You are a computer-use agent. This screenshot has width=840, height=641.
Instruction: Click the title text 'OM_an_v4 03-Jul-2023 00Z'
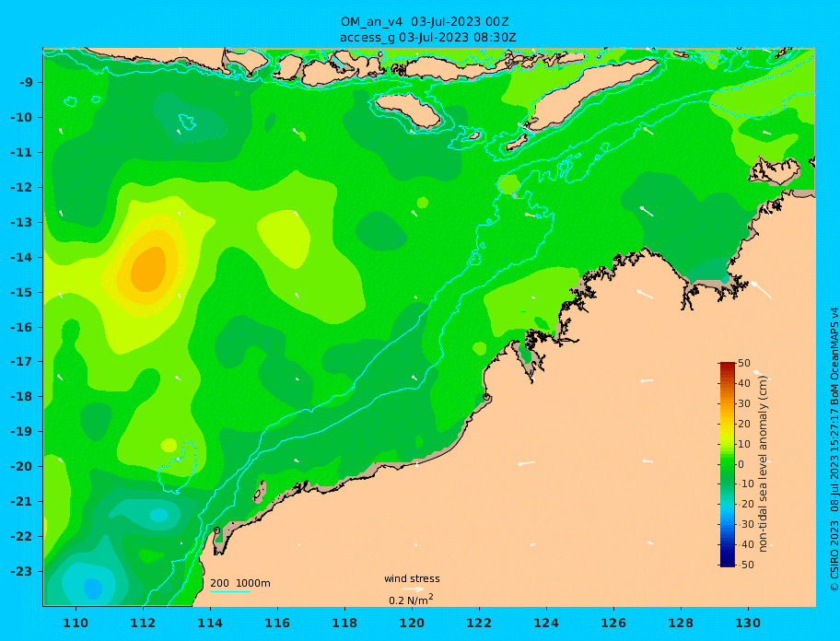click(425, 22)
